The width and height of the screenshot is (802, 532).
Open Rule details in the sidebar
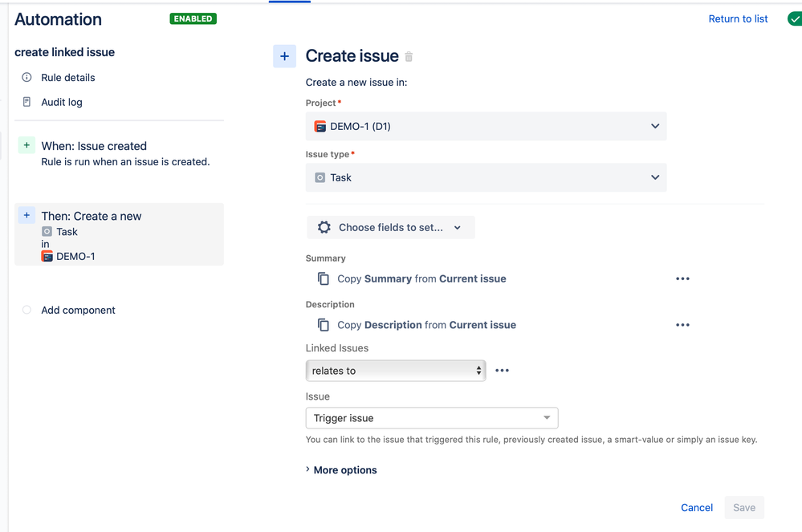click(68, 77)
